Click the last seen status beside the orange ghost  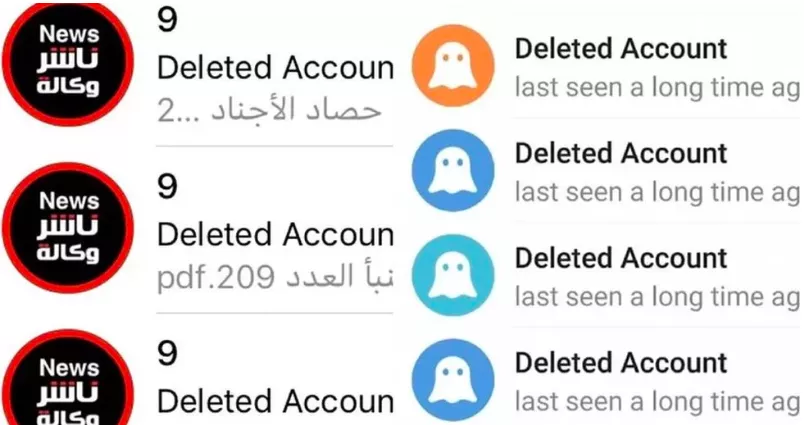[657, 88]
